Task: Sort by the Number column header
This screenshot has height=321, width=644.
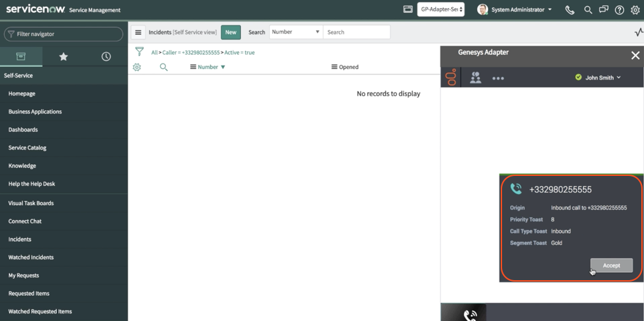Action: tap(208, 67)
